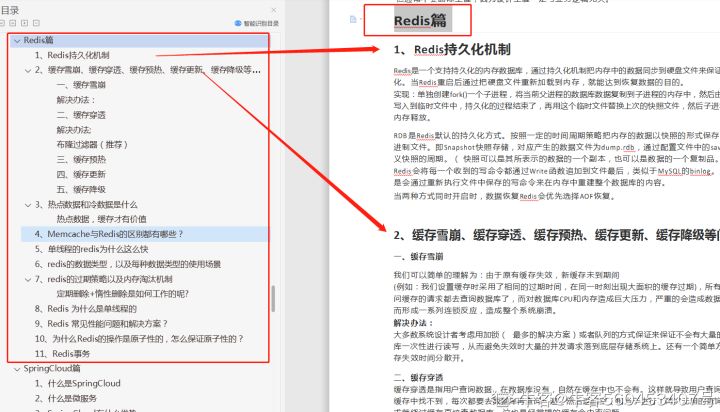The image size is (720, 412).
Task: Click the outline panel scrollbar thumb
Action: click(273, 299)
